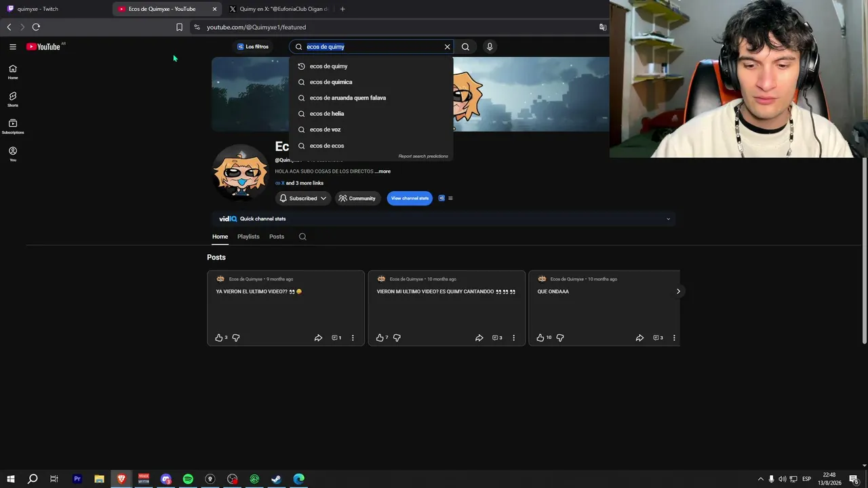Search within the channel using magnifier
868x488 pixels.
302,237
